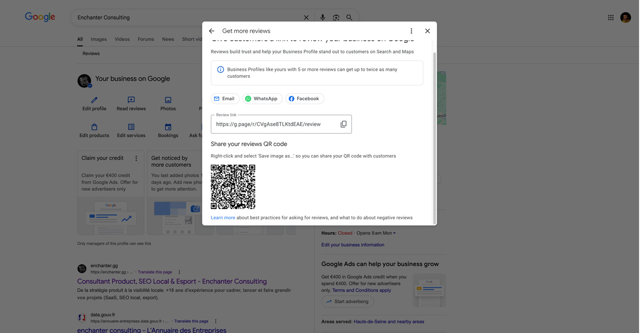Clear the search query with the X
The image size is (644, 333).
tap(306, 17)
